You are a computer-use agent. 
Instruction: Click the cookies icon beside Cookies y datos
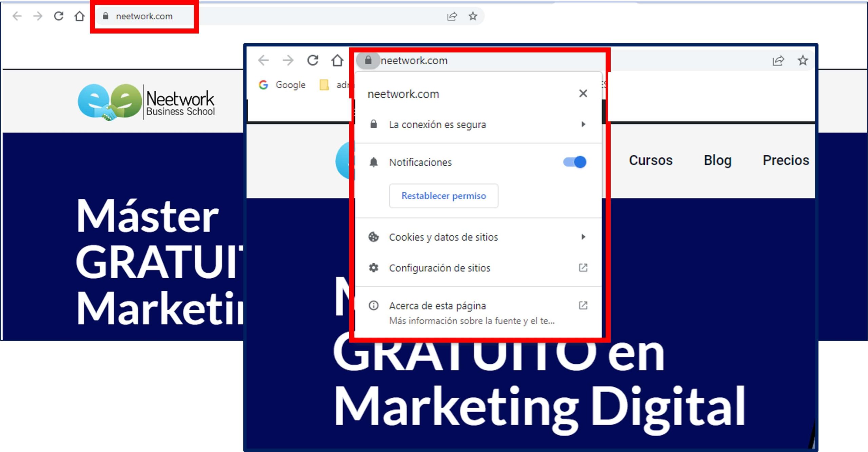tap(373, 237)
